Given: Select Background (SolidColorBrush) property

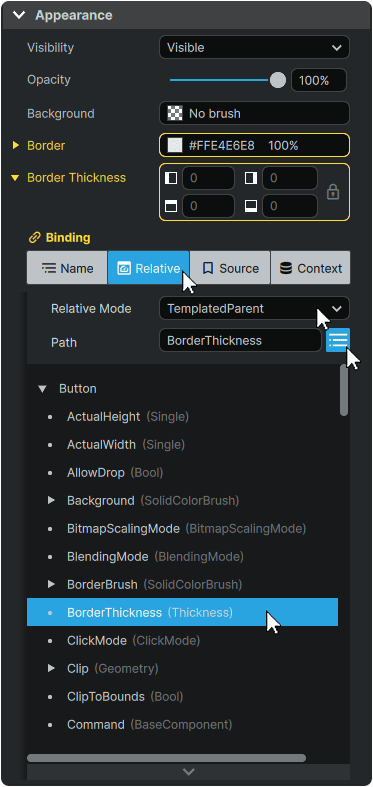Looking at the screenshot, I should (x=153, y=500).
